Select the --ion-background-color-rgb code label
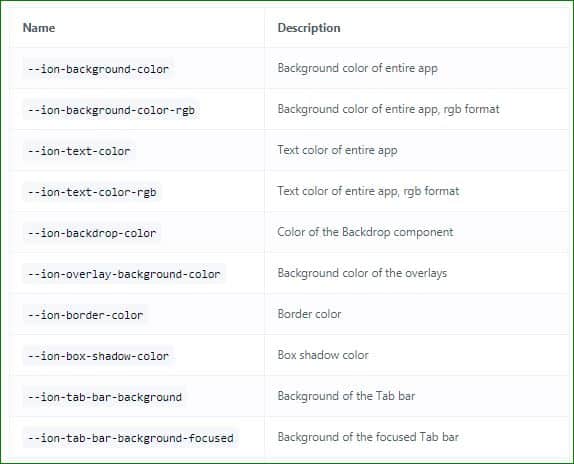This screenshot has height=464, width=574. click(111, 110)
